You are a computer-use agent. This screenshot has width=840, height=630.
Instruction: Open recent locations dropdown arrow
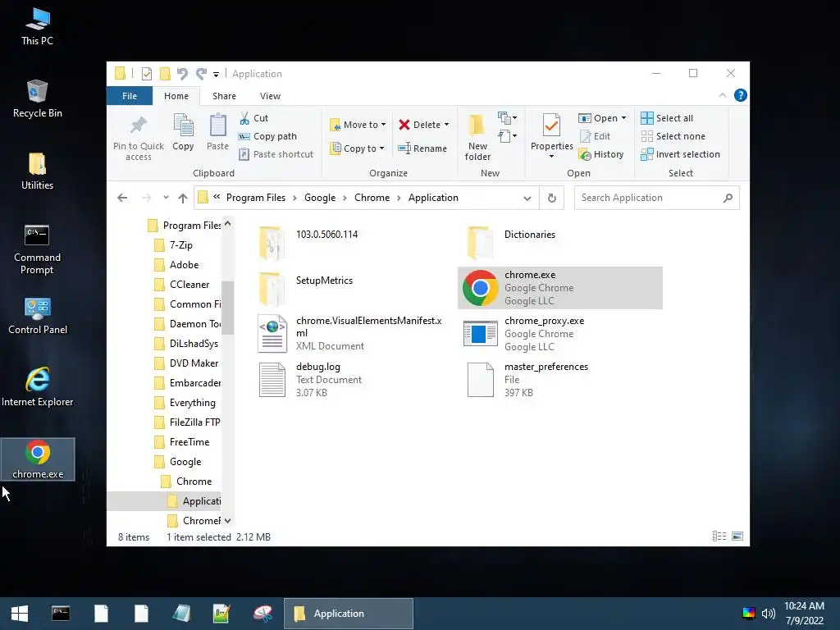click(166, 198)
